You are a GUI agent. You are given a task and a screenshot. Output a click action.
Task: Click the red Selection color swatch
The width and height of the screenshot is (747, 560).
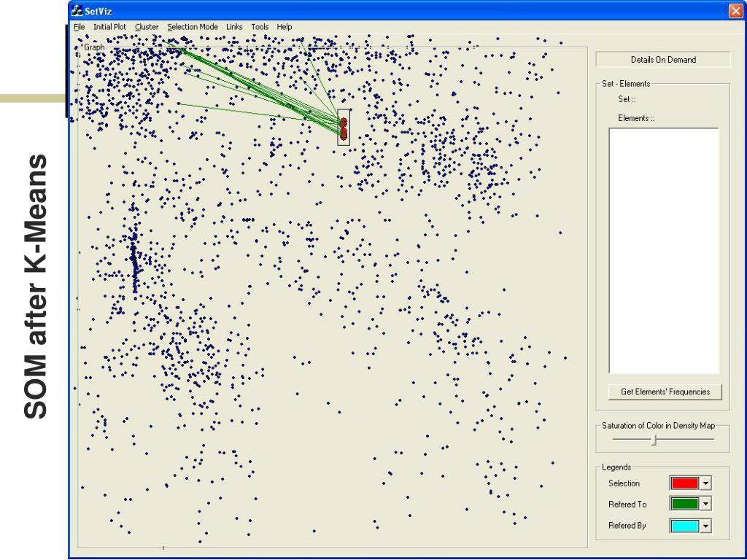pos(684,483)
